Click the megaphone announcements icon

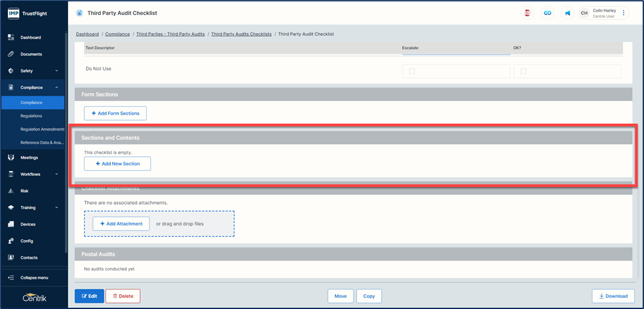[x=568, y=13]
